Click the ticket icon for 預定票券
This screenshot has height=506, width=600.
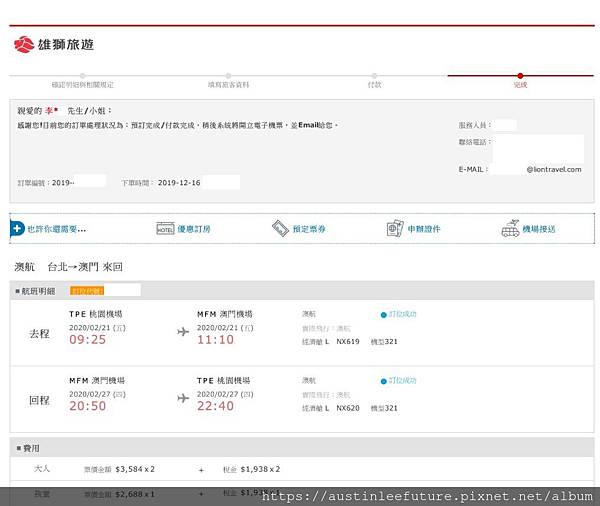pos(280,229)
